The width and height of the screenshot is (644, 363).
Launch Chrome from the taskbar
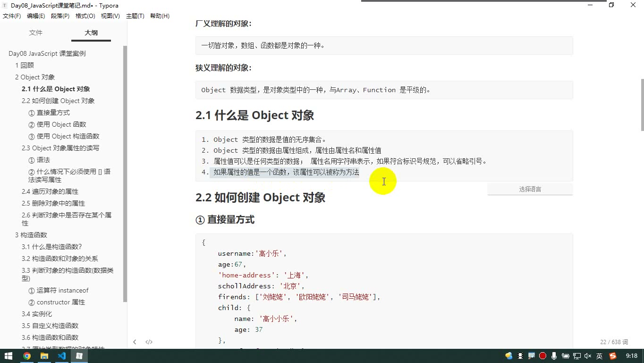click(x=27, y=356)
